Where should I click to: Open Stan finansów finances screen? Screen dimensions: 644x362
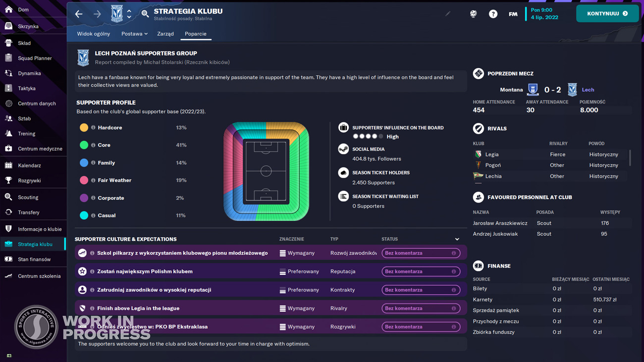pos(34,259)
